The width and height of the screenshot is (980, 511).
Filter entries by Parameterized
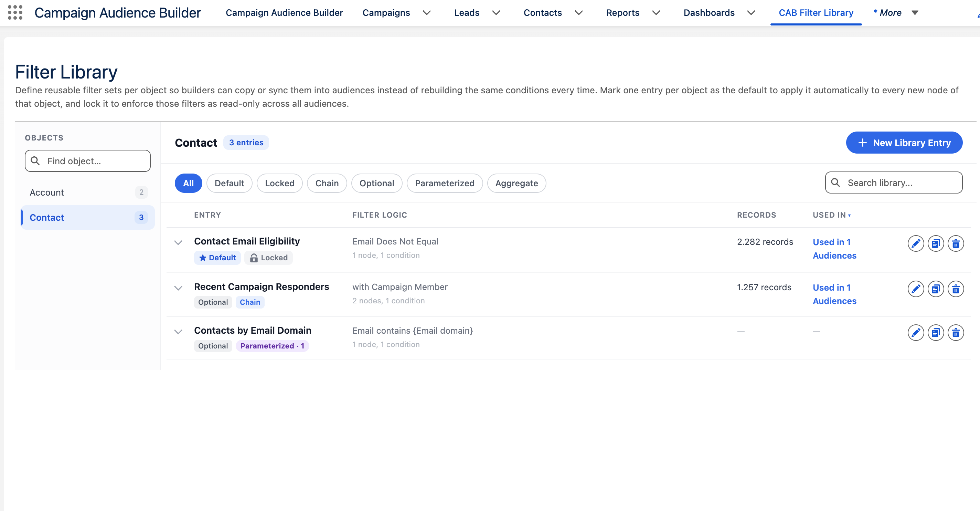[x=444, y=183]
